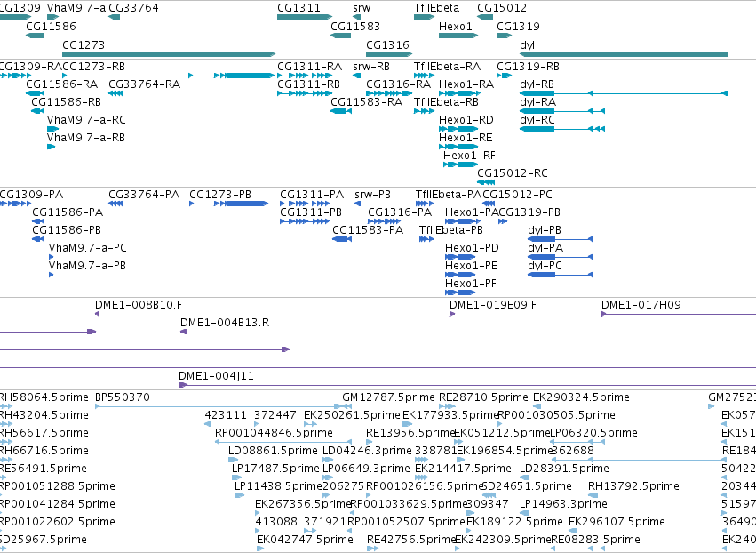The height and width of the screenshot is (553, 756).
Task: Click EST RE28710.5prime
Action: pos(447,406)
